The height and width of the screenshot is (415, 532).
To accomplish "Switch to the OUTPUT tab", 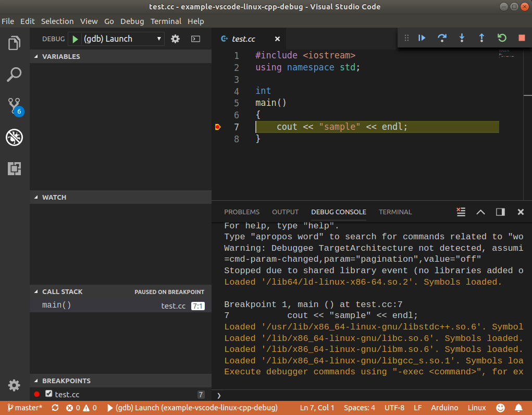I will pos(285,212).
